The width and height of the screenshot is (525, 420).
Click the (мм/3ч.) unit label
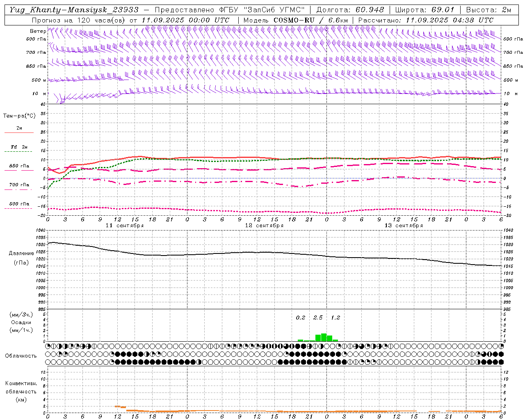[21, 315]
